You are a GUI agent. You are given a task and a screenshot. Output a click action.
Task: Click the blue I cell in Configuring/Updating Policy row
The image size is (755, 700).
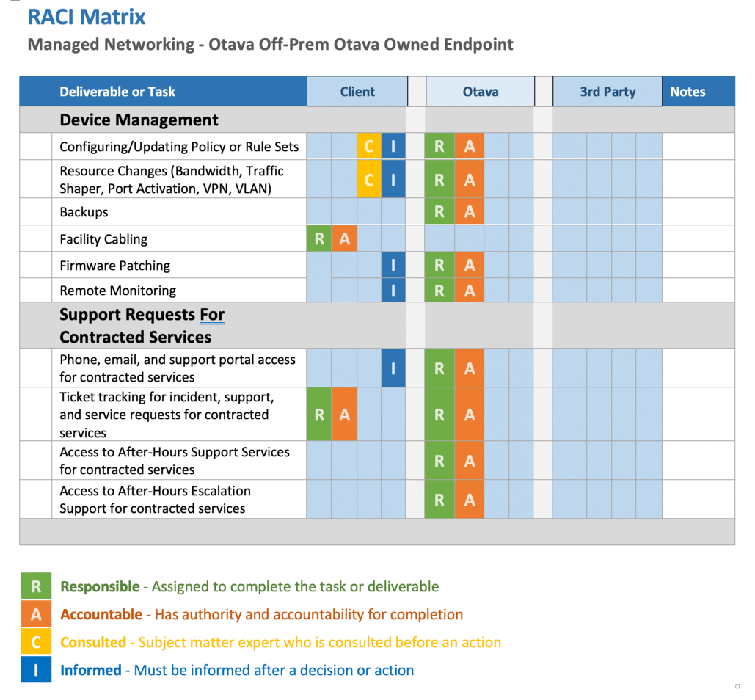pyautogui.click(x=393, y=146)
